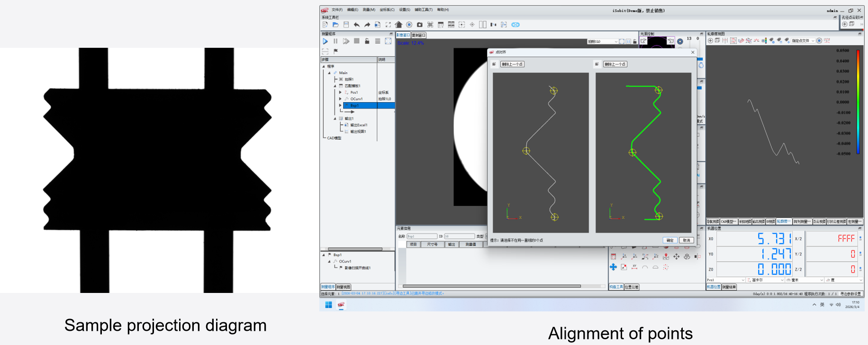Click the ring light icon in light control
868x345 pixels.
pos(680,41)
